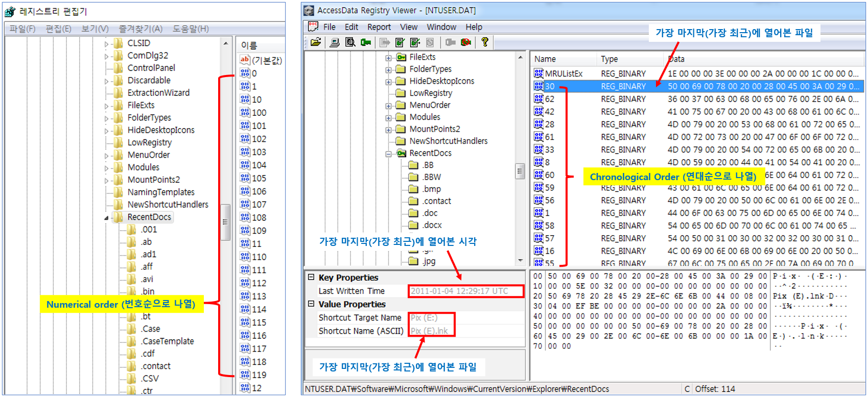
Task: Open the 파일(F) menu
Action: pos(22,29)
